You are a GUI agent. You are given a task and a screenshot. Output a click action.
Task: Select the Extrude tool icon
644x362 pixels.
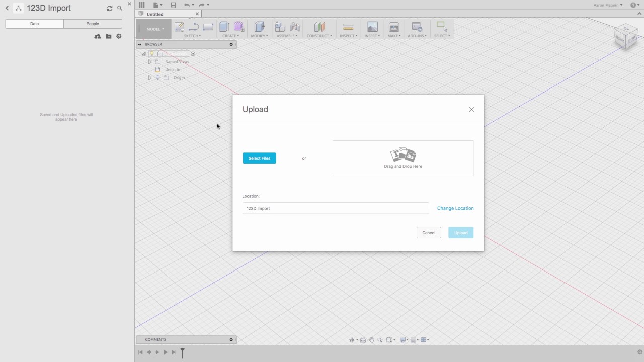coord(224,27)
